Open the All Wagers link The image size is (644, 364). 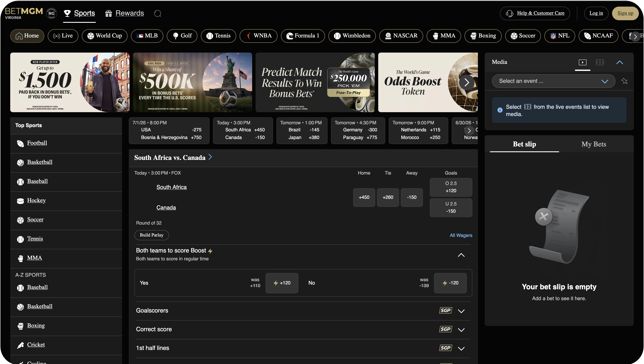coord(461,235)
